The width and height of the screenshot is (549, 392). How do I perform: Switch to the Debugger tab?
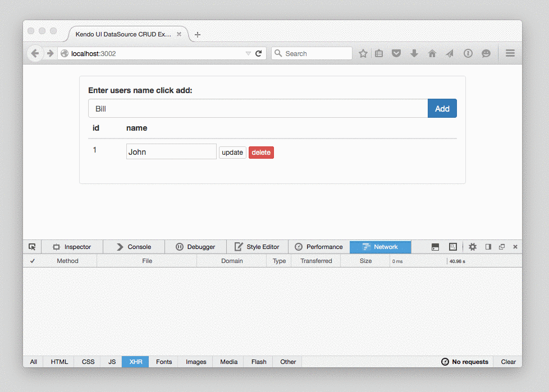(196, 247)
